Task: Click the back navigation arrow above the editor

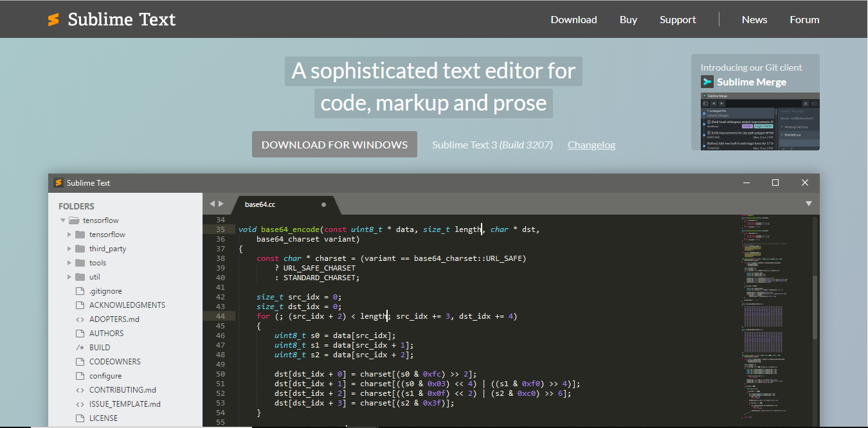Action: click(212, 202)
